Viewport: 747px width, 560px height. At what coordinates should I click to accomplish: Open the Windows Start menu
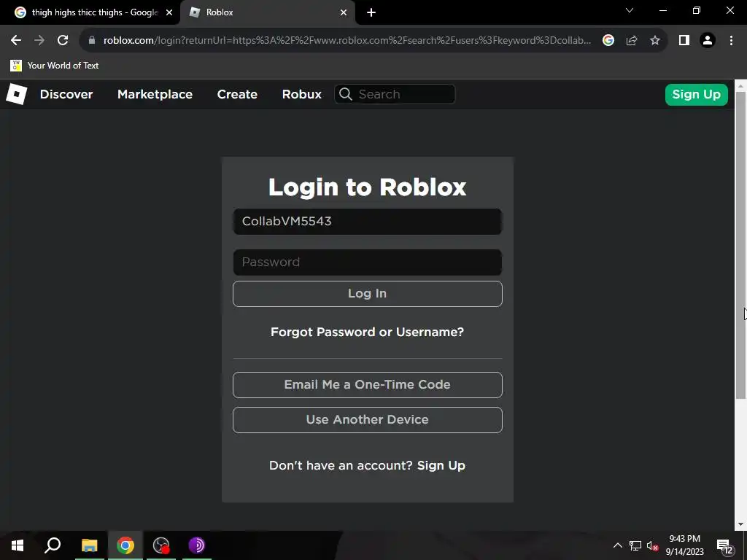click(x=18, y=545)
